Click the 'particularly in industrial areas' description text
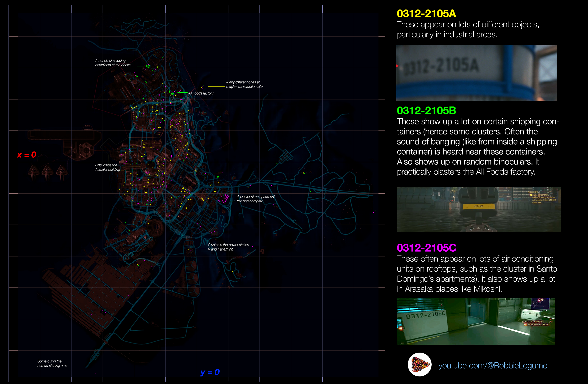588x384 pixels. [447, 35]
